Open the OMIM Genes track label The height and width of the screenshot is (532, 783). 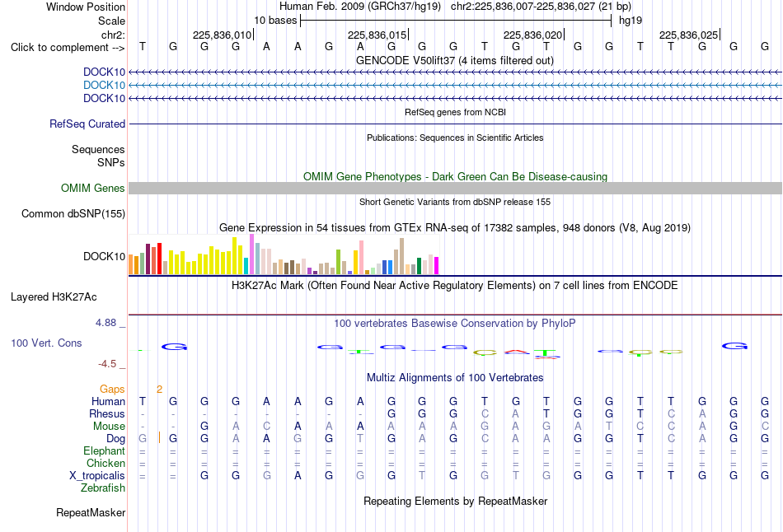93,188
